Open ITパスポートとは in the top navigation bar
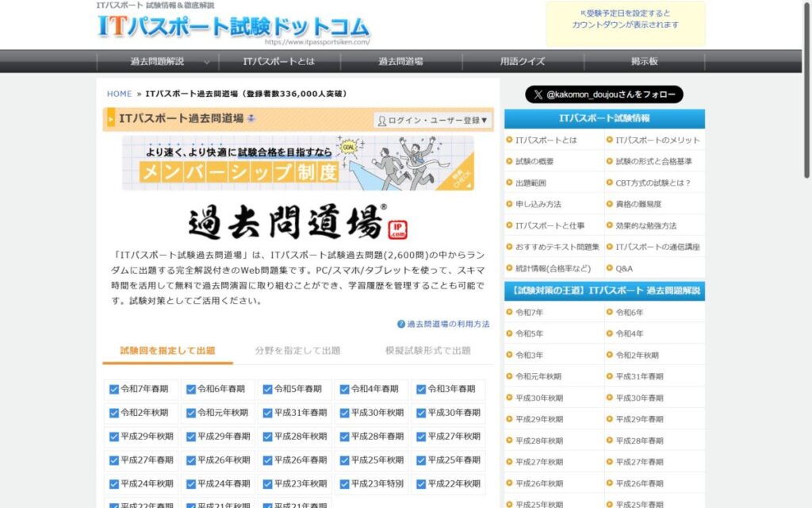Screen dimensions: 812x508 pyautogui.click(x=279, y=62)
